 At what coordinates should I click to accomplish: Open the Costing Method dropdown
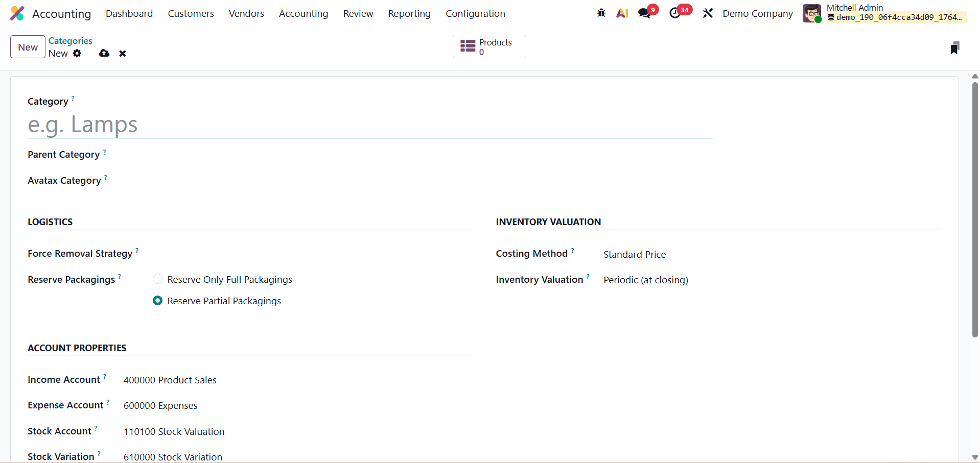634,254
